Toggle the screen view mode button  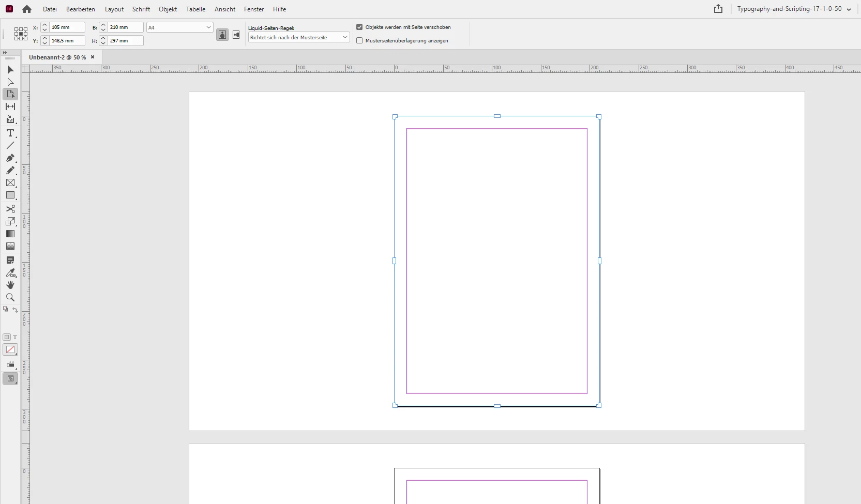(10, 378)
